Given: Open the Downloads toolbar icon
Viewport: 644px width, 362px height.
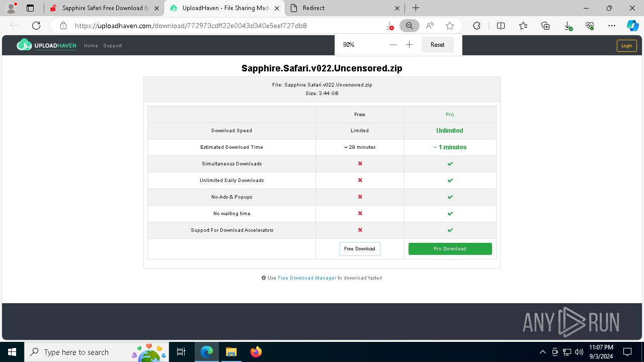Looking at the screenshot, I should (568, 26).
